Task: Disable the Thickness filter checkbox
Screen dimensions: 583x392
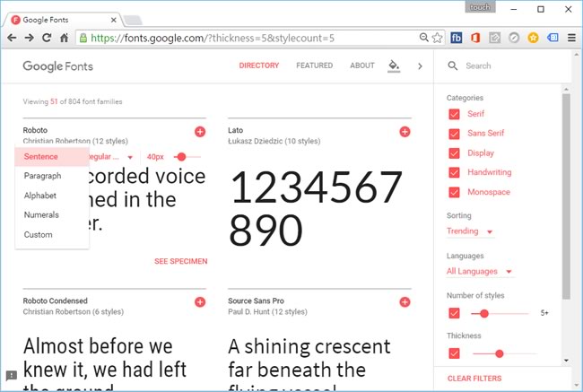Action: 454,353
